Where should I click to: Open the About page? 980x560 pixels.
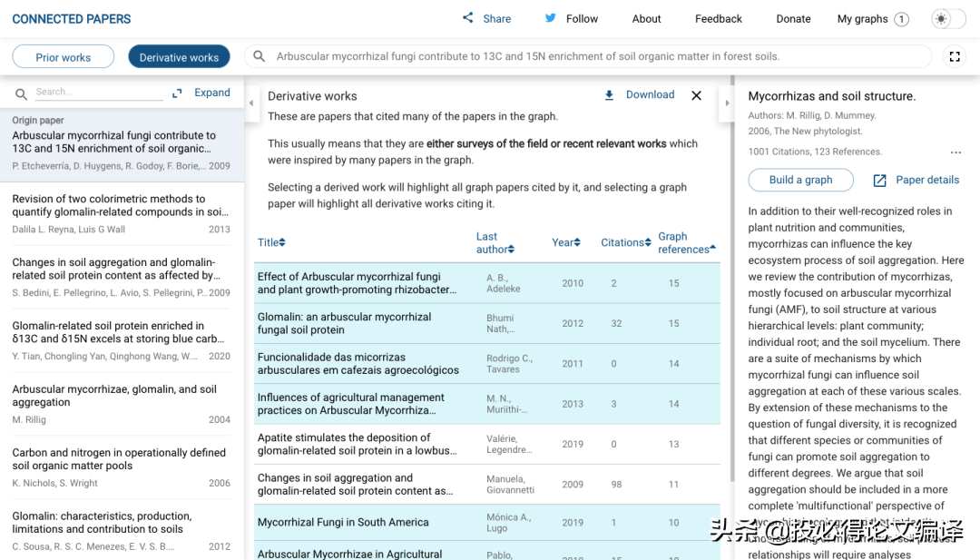(x=646, y=19)
